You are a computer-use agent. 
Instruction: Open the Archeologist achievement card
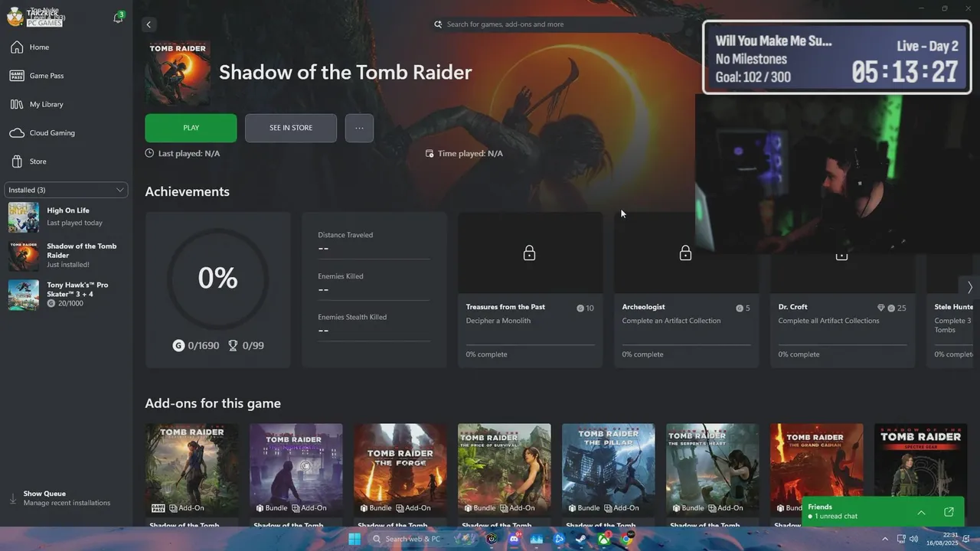(686, 290)
